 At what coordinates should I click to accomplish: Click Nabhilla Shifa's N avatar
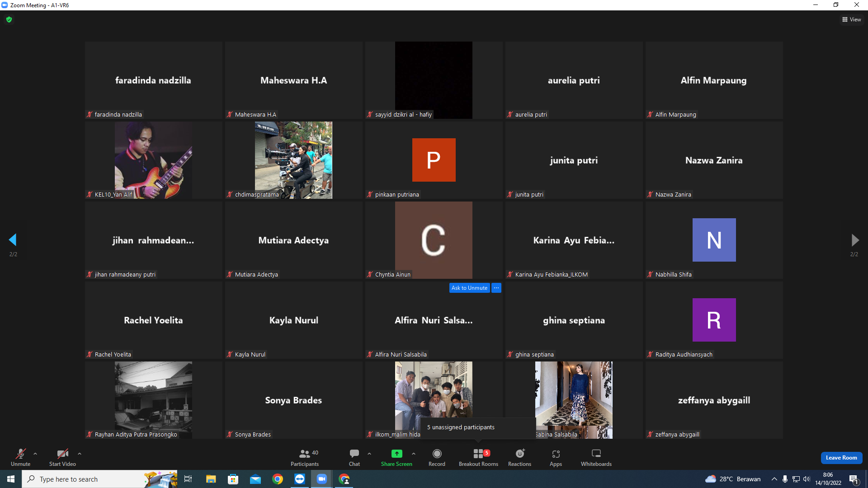tap(714, 240)
